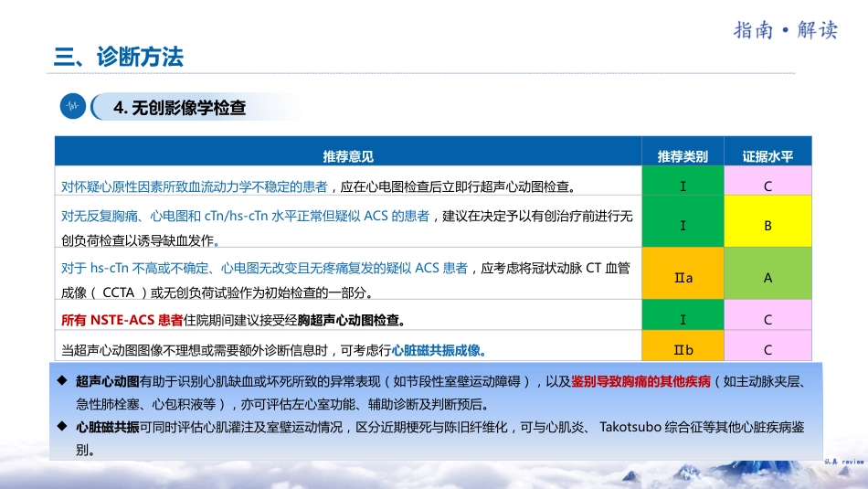The width and height of the screenshot is (868, 489).
Task: Click the bold bullet term 心脏磁共振
Action: 108,427
